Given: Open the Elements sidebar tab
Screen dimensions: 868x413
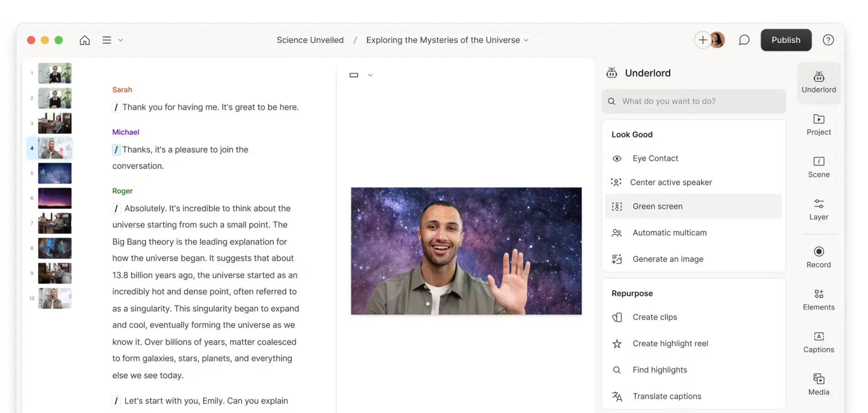Looking at the screenshot, I should coord(818,300).
